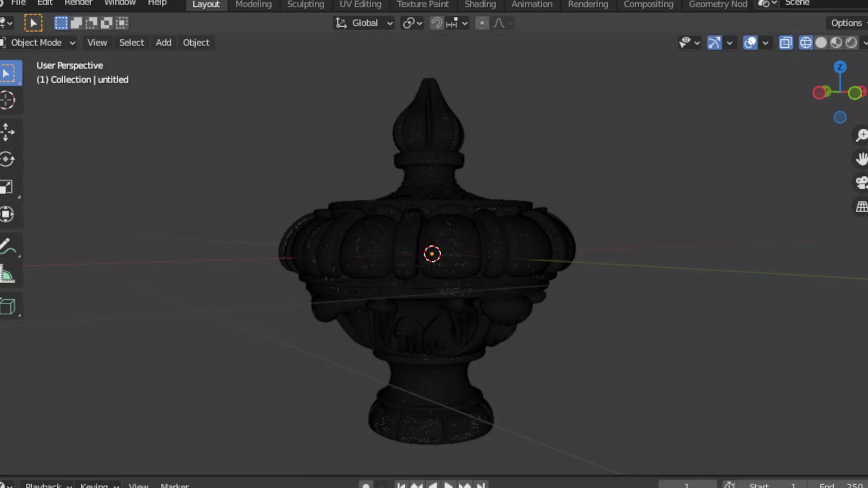Toggle camera view with the camera icon
This screenshot has width=868, height=488.
coord(861,183)
